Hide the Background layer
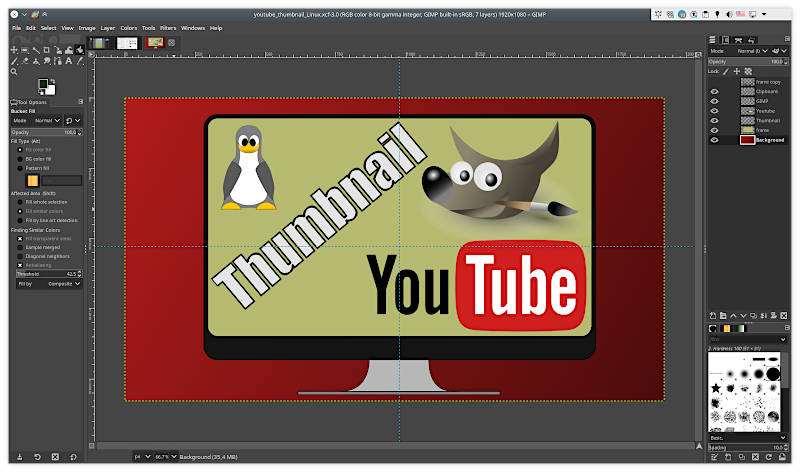800x472 pixels. 714,140
